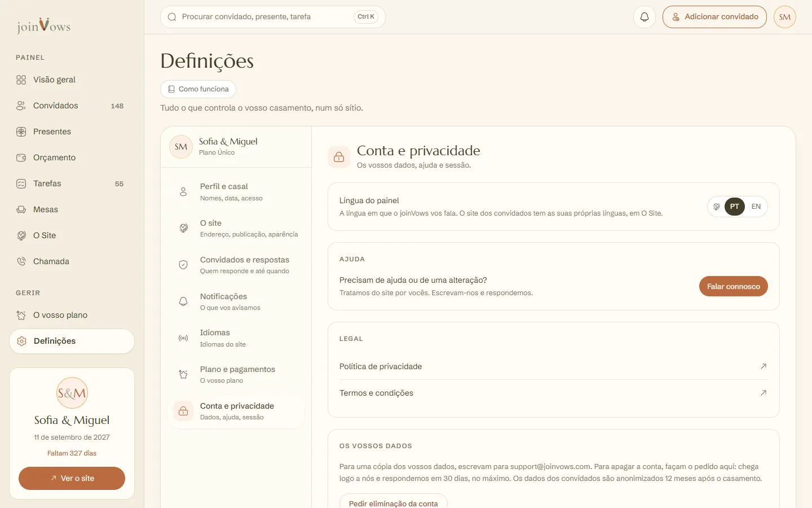Click the 148 count badge next to Convidados
This screenshot has width=812, height=508.
[117, 106]
